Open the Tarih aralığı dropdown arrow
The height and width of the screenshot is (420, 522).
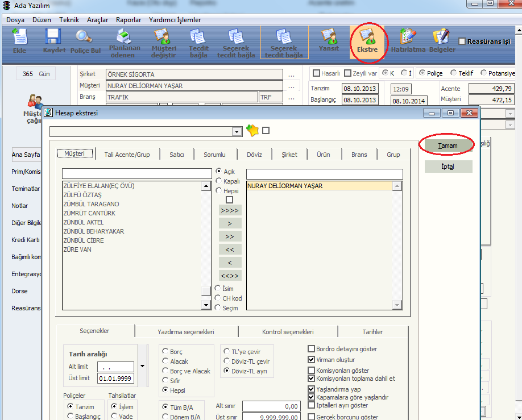tap(142, 366)
